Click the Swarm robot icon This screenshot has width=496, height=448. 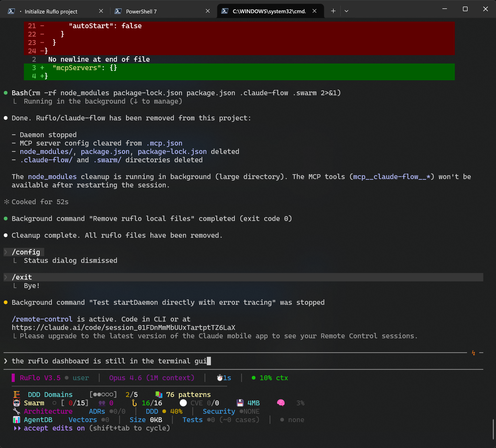coord(17,403)
